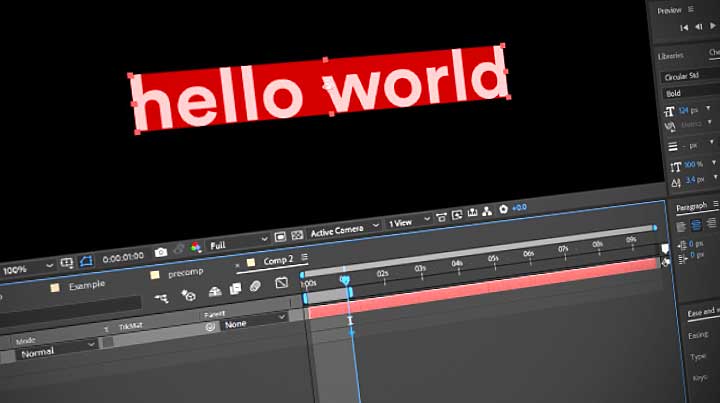
Task: Switch to the precomp timeline tab
Action: [x=186, y=273]
